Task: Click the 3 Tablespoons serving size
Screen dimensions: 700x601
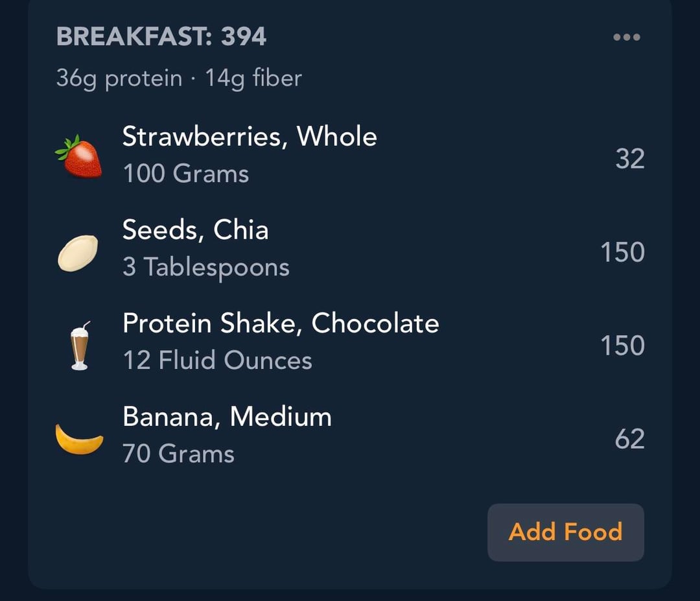Action: point(206,267)
